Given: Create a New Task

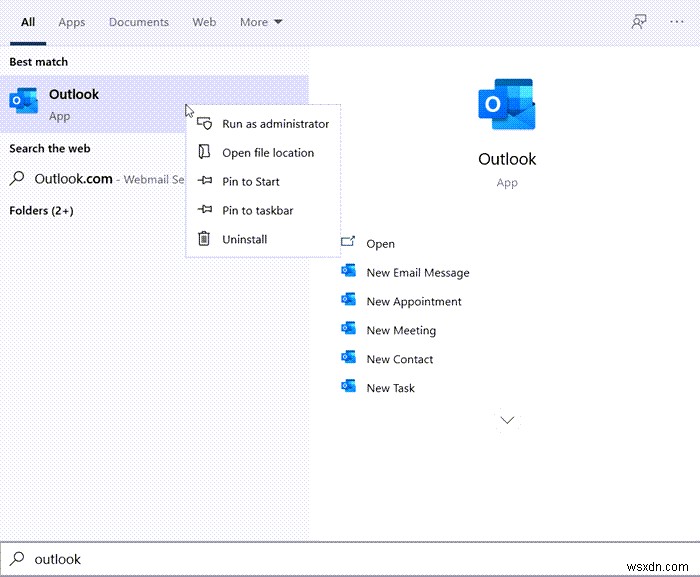Looking at the screenshot, I should click(x=391, y=388).
